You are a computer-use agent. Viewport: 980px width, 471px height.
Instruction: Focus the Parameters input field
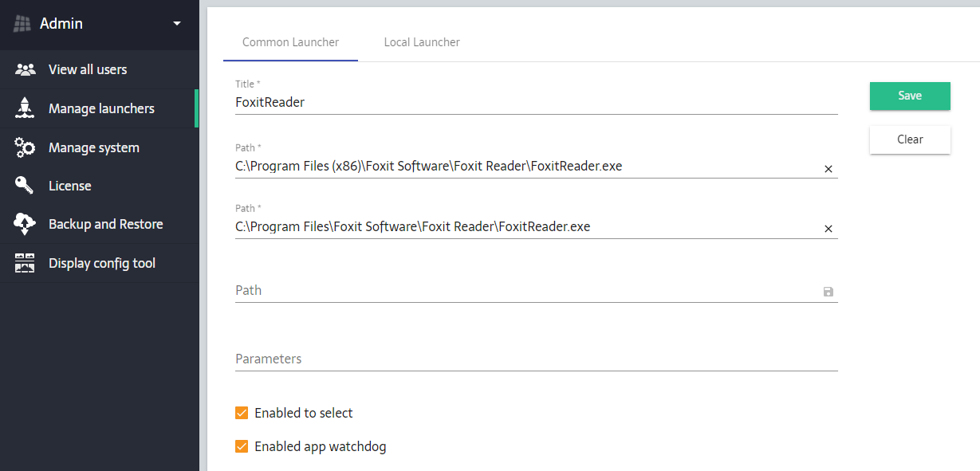point(526,359)
